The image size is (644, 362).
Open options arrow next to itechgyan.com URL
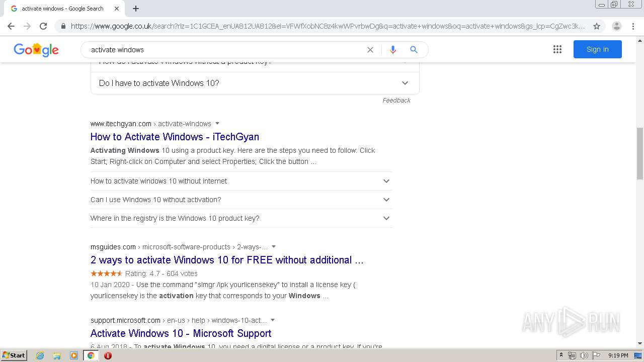[217, 124]
